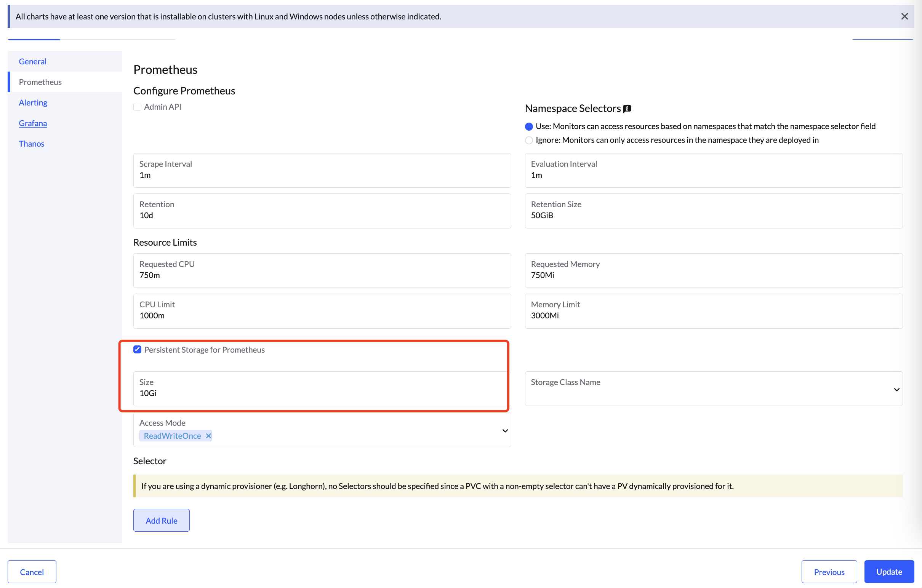922x588 pixels.
Task: Enable the Admin API checkbox
Action: coord(137,107)
